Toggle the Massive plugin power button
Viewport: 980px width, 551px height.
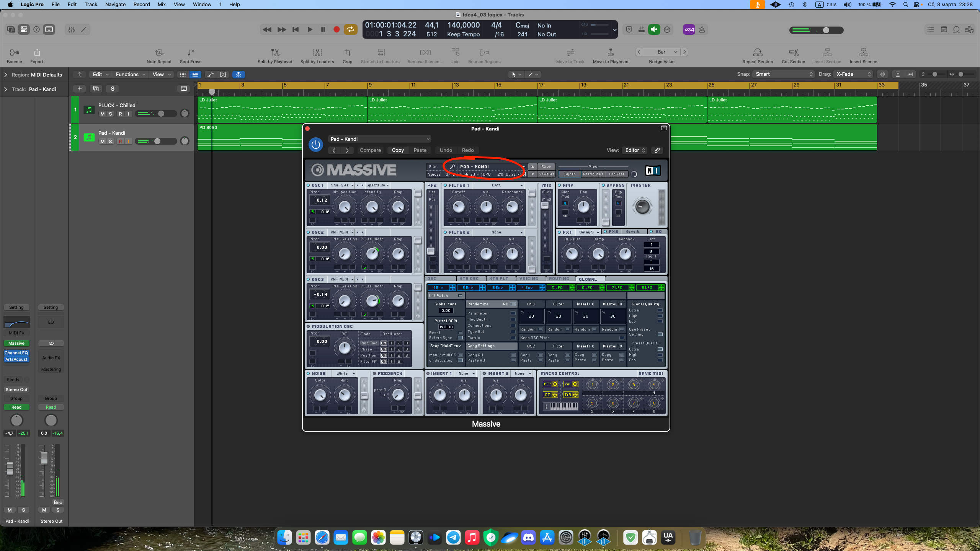pos(316,145)
